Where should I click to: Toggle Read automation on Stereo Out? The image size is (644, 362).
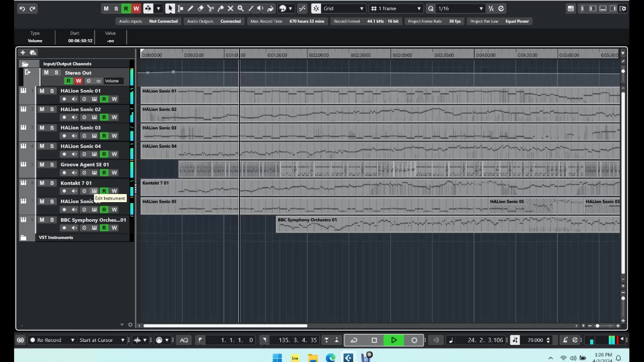(x=68, y=81)
